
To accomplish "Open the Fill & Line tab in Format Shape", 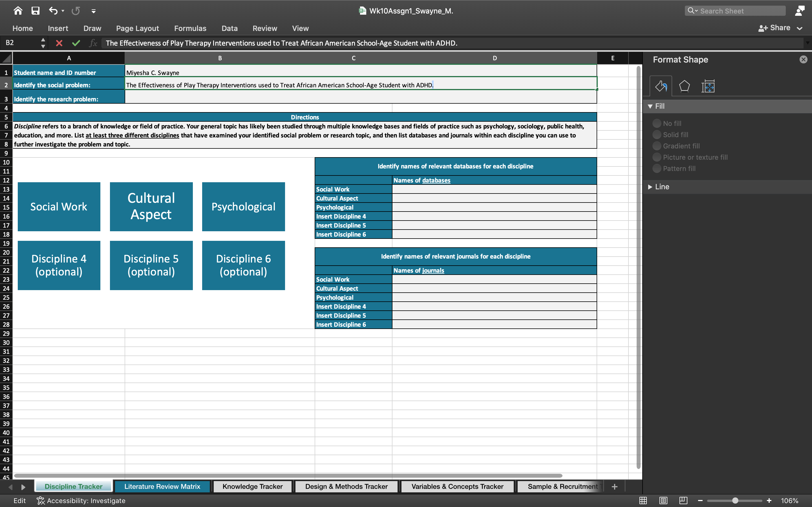I will tap(661, 86).
